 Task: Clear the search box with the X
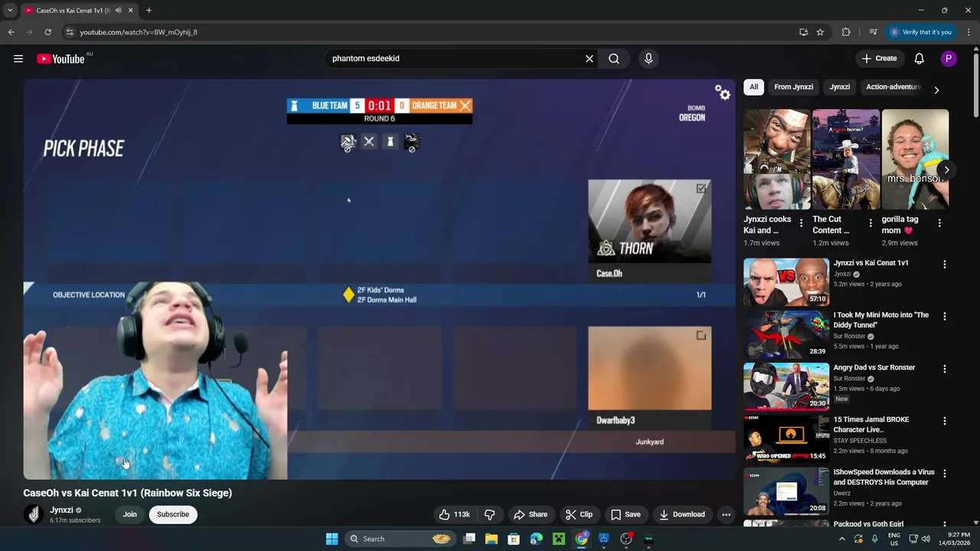tap(590, 59)
